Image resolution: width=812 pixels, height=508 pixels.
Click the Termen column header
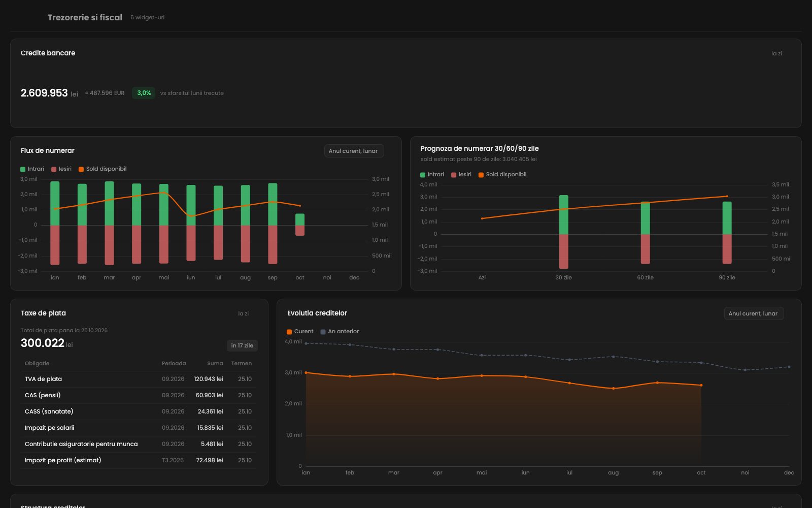coord(242,363)
